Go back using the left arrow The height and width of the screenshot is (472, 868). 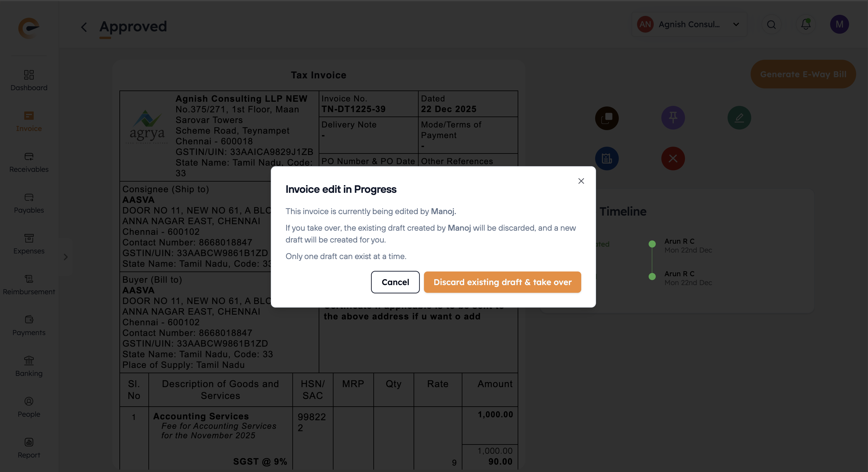[84, 27]
